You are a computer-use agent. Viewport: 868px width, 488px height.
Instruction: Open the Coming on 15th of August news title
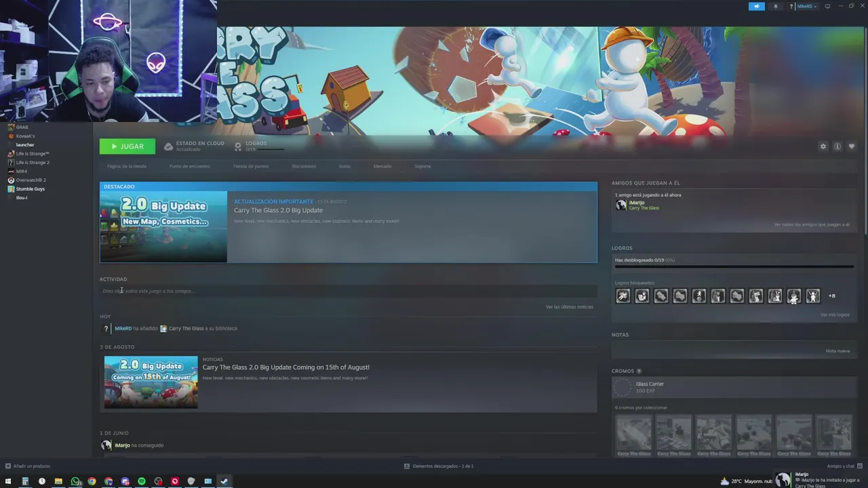click(x=286, y=367)
